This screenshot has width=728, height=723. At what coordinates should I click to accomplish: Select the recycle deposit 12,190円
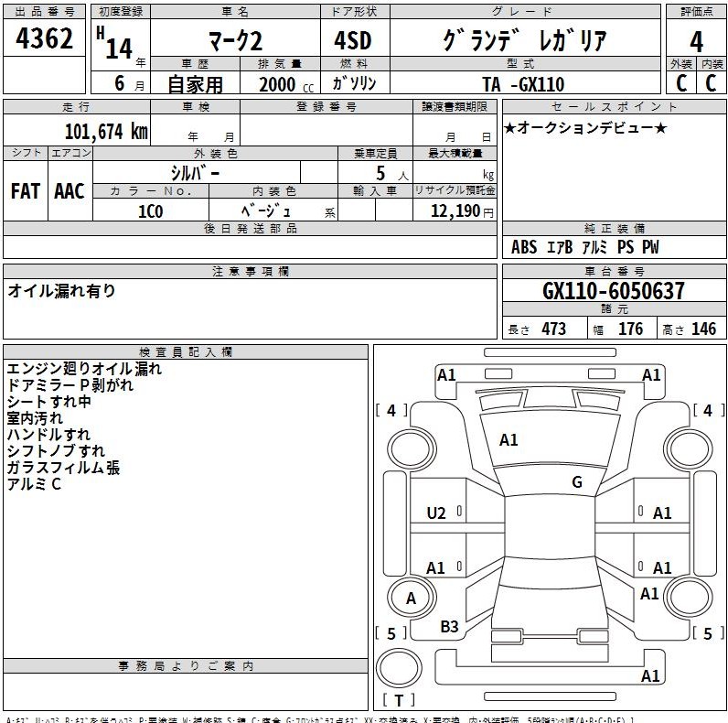(462, 211)
